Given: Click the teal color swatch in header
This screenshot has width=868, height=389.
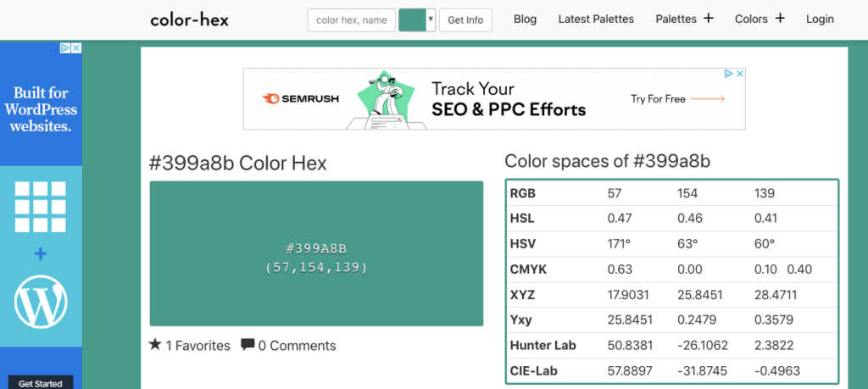Looking at the screenshot, I should click(x=412, y=19).
